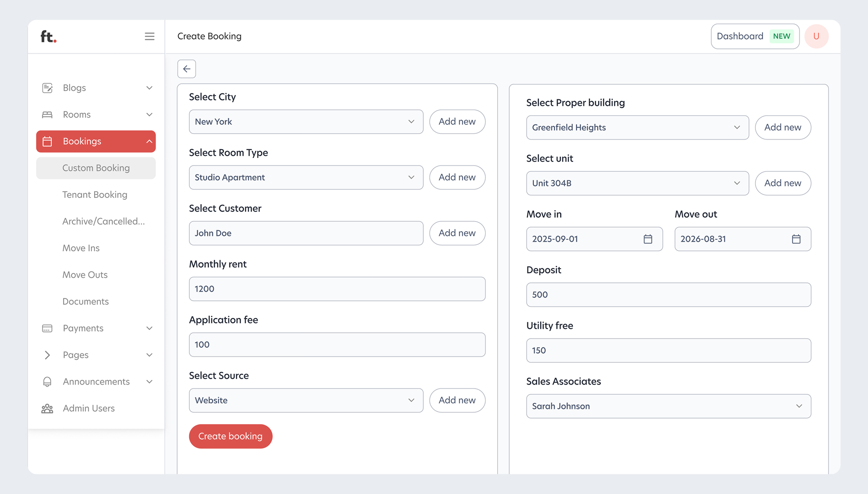The width and height of the screenshot is (868, 494).
Task: Click the user avatar in the top right
Action: 817,36
